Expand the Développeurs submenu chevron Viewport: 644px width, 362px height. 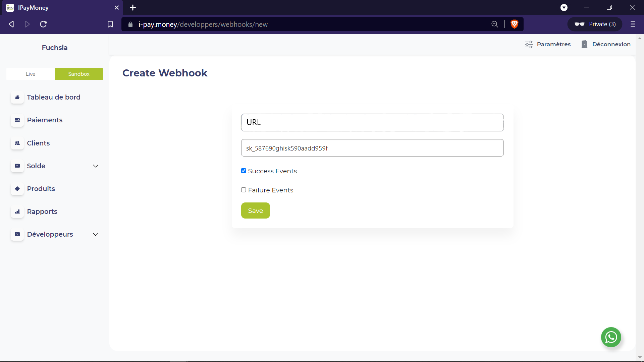(96, 234)
